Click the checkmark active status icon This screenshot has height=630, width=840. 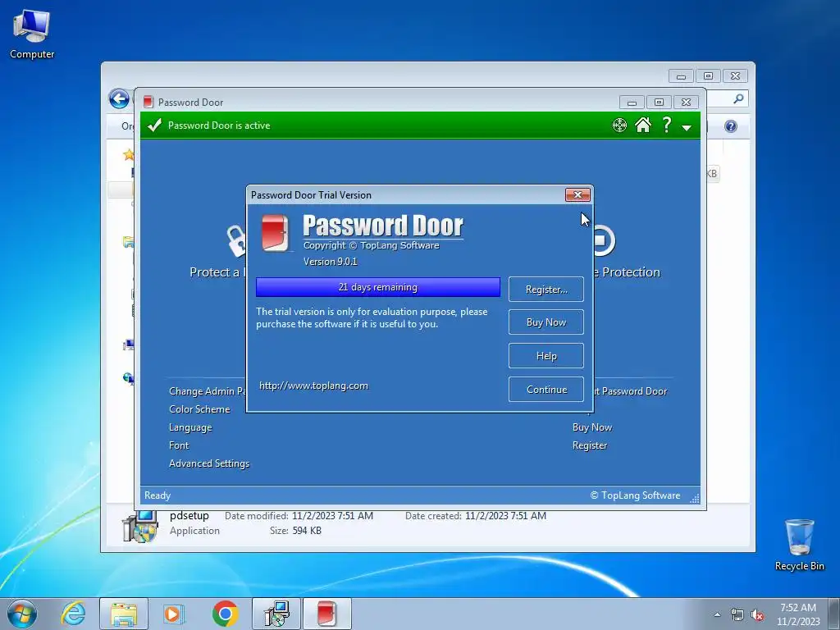click(154, 126)
